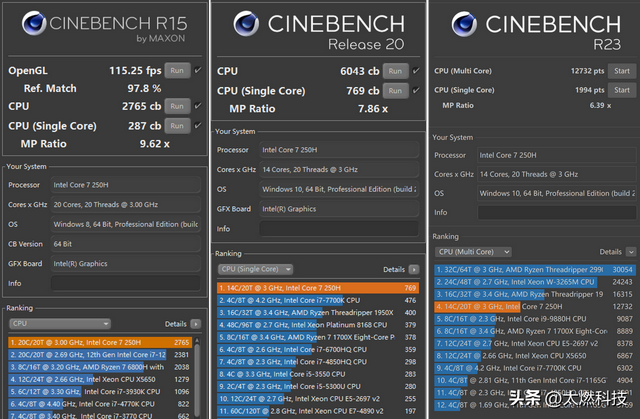
Task: Select R23 row scoring 30054
Action: 535,270
